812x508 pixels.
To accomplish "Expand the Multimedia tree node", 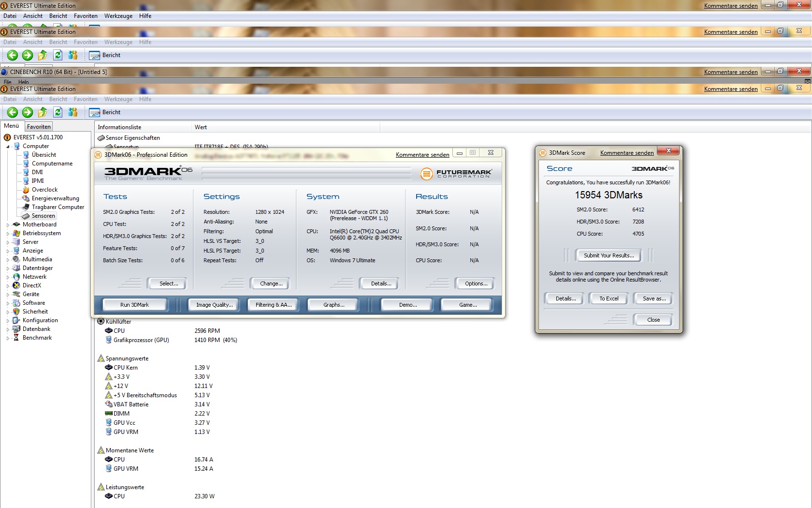I will tap(8, 259).
